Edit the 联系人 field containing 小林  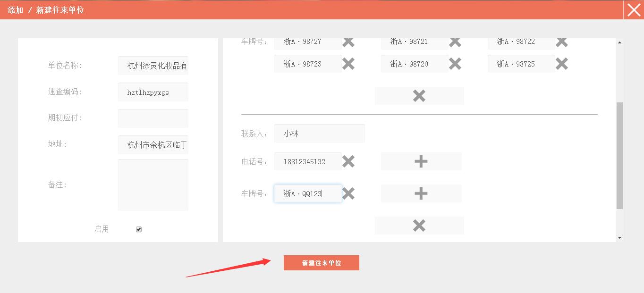click(319, 134)
